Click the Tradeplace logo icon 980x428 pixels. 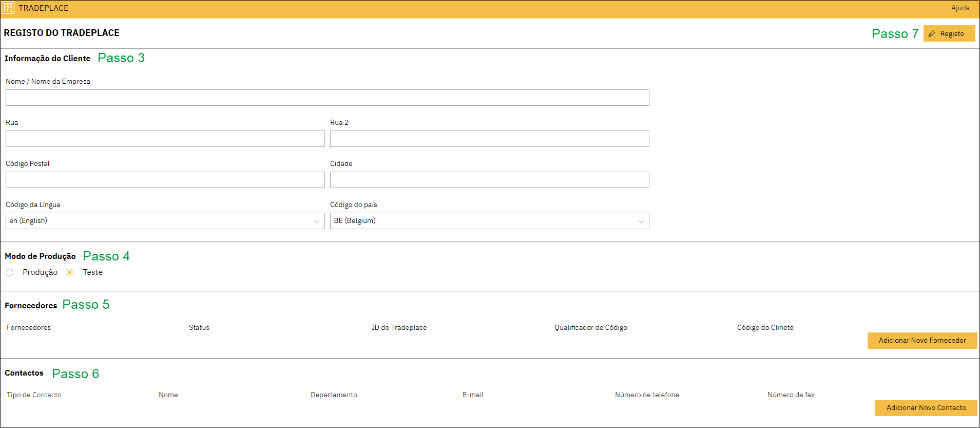pyautogui.click(x=8, y=8)
